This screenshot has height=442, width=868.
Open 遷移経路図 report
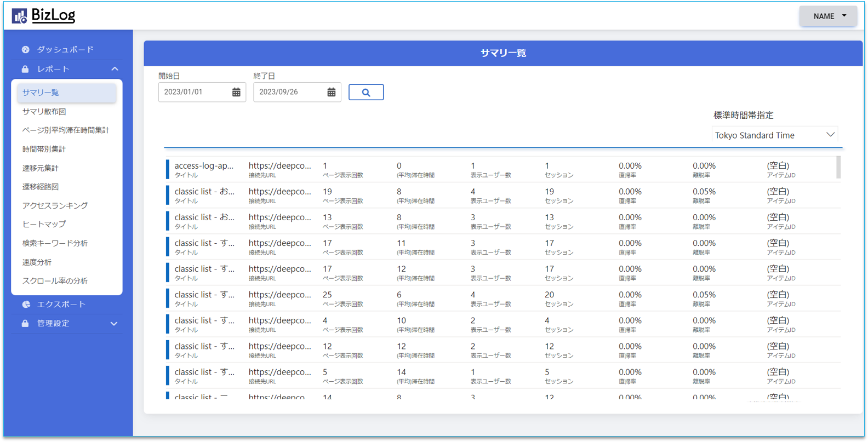41,187
